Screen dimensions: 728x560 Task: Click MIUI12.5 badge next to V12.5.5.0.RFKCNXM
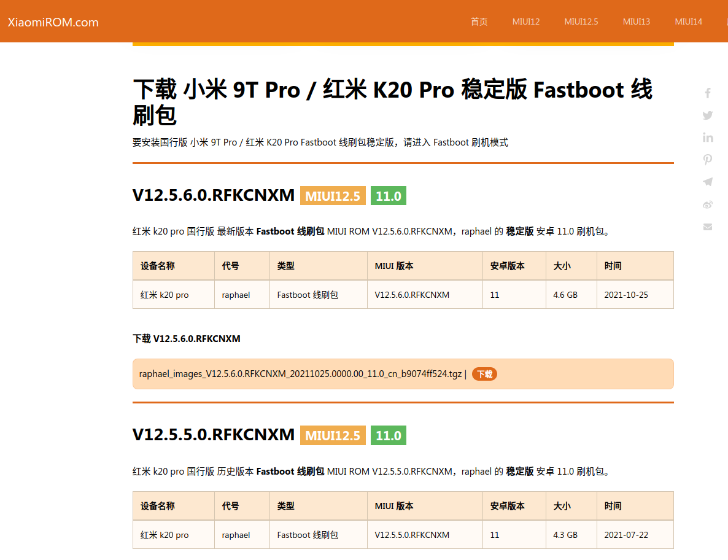point(333,435)
